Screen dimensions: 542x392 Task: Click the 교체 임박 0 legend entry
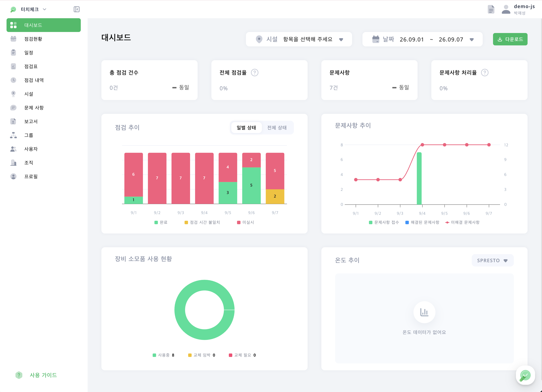point(202,355)
